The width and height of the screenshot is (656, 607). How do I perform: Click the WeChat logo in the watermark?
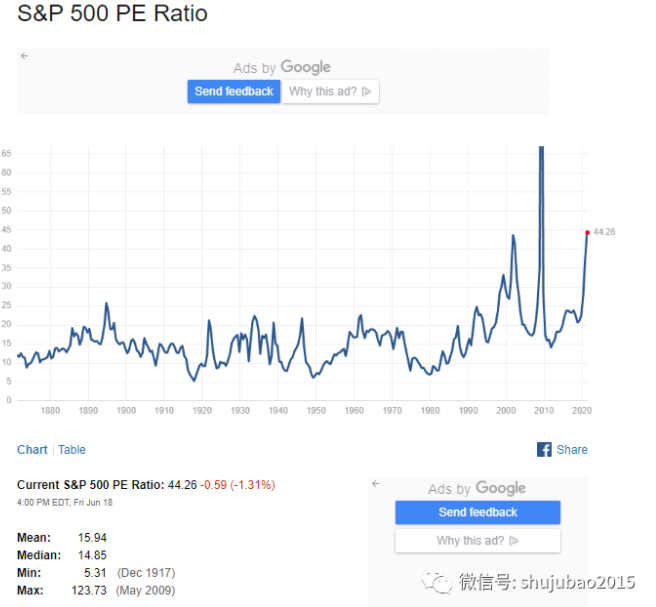pyautogui.click(x=435, y=582)
